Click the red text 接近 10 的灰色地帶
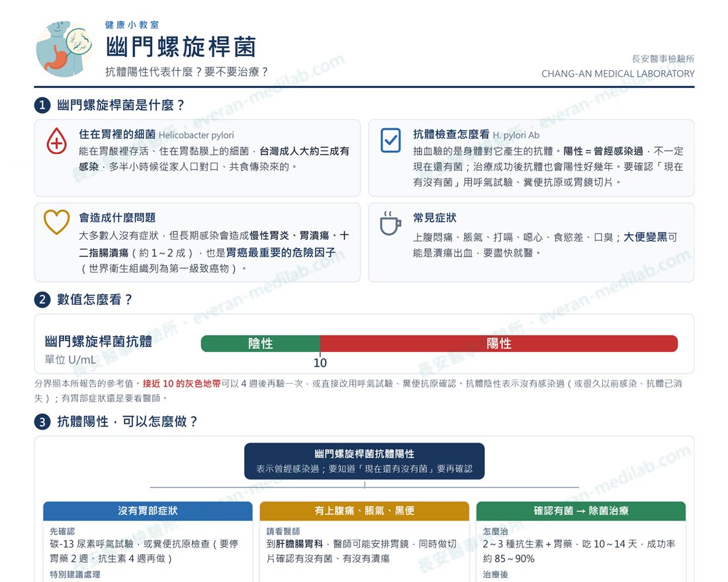The image size is (728, 582). tap(181, 384)
